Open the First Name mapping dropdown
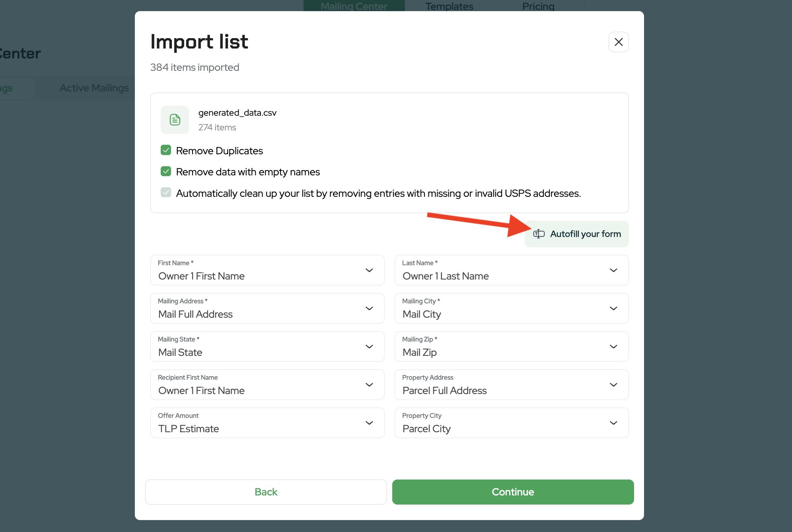 (x=267, y=270)
